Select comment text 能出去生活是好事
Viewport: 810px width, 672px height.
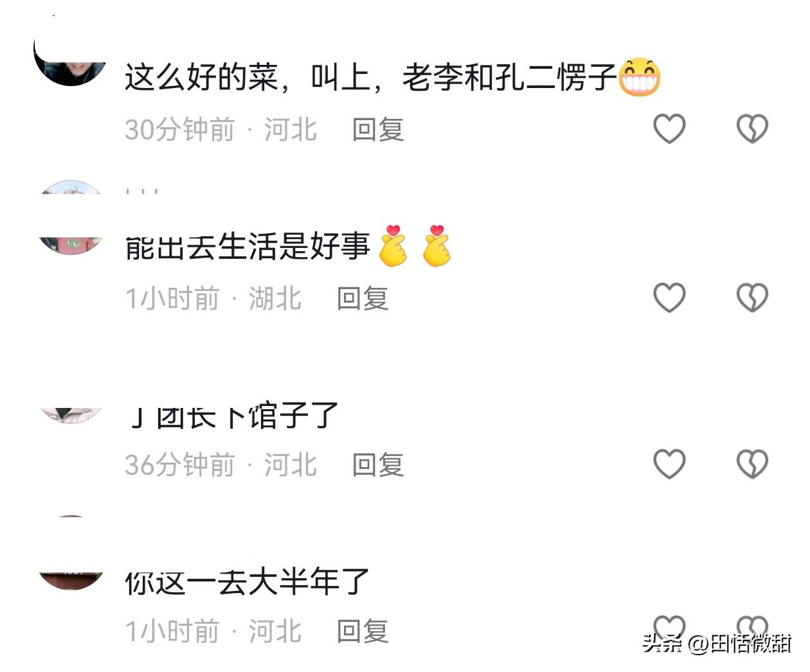(248, 247)
